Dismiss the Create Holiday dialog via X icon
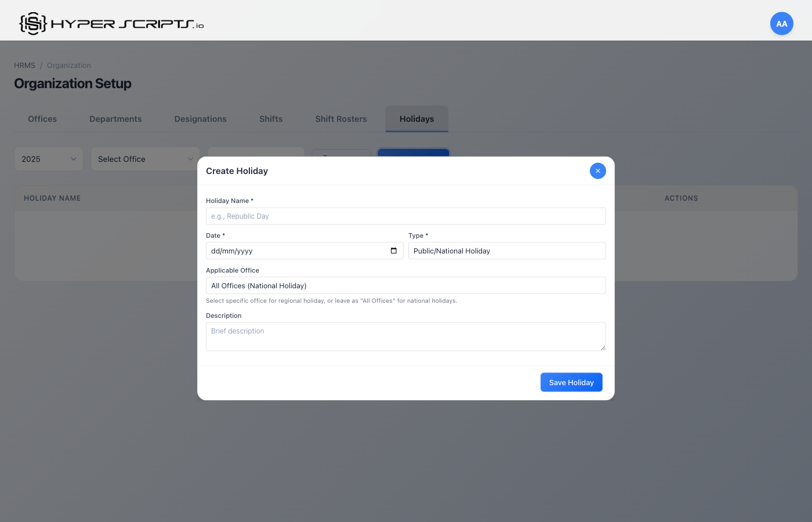Image resolution: width=812 pixels, height=522 pixels. click(597, 171)
